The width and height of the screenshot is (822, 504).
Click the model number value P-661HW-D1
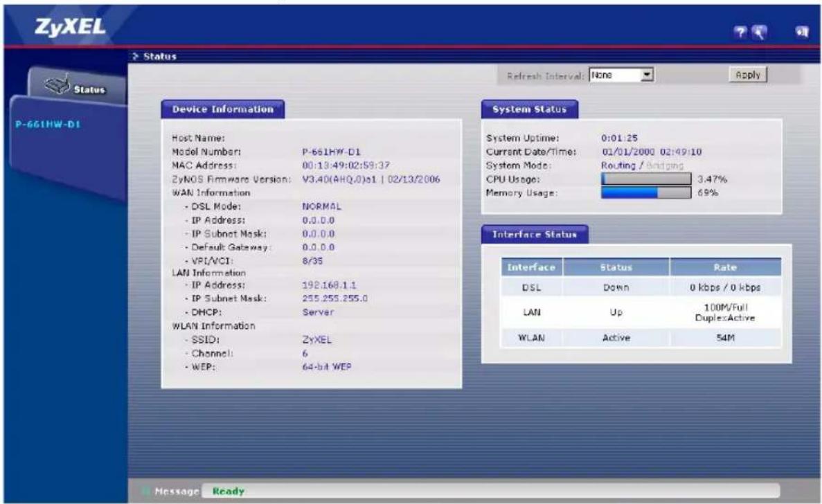point(331,152)
